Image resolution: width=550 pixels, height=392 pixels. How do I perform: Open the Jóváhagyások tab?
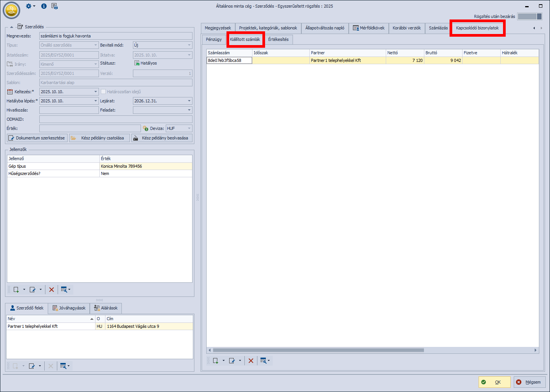point(69,308)
